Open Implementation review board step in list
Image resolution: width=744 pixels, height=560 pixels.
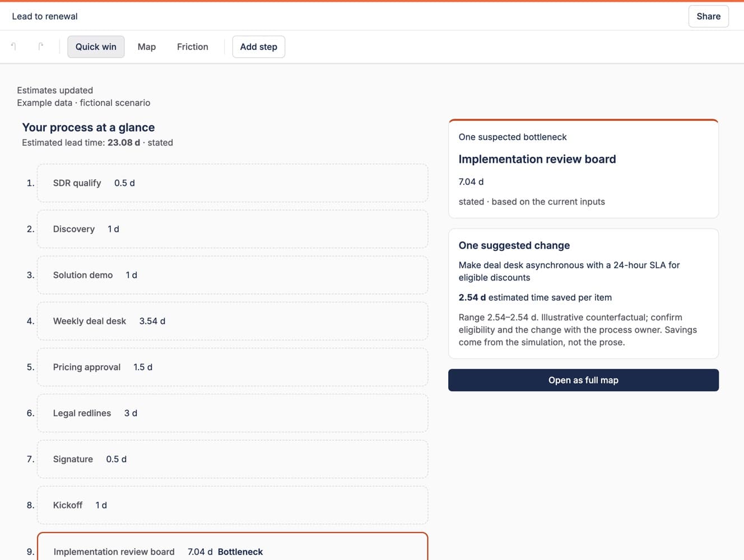pyautogui.click(x=232, y=547)
